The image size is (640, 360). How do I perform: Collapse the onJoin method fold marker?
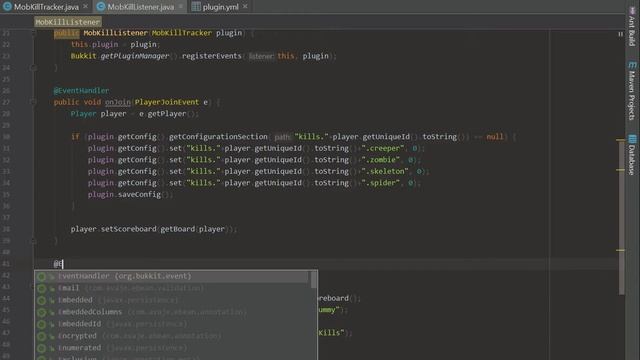(33, 102)
